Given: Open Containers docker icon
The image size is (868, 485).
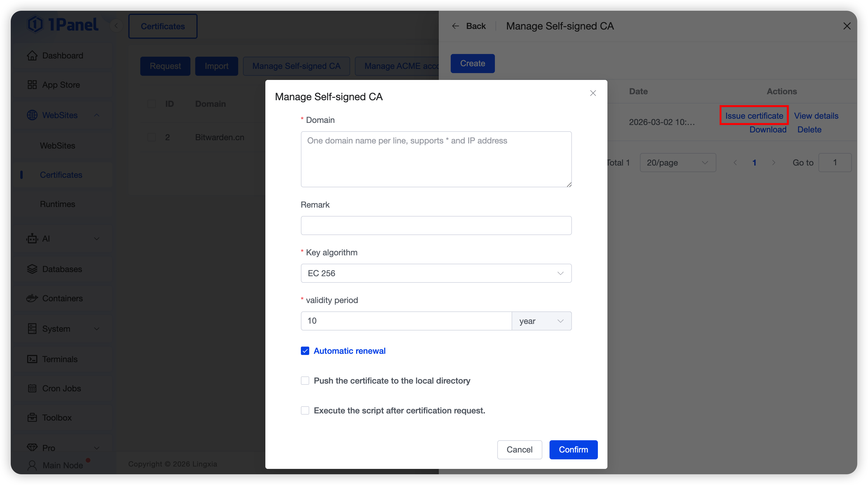Looking at the screenshot, I should click(x=32, y=298).
